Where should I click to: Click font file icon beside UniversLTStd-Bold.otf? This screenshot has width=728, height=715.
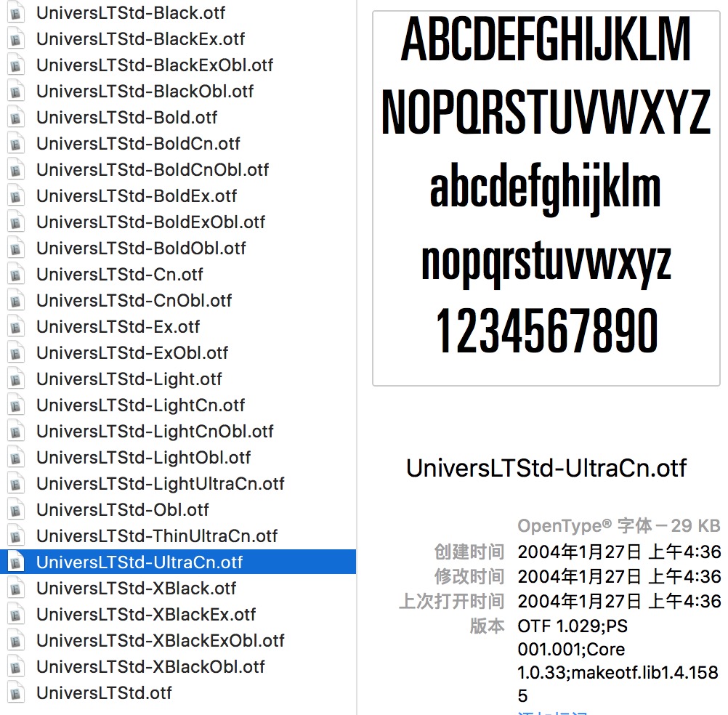coord(15,118)
